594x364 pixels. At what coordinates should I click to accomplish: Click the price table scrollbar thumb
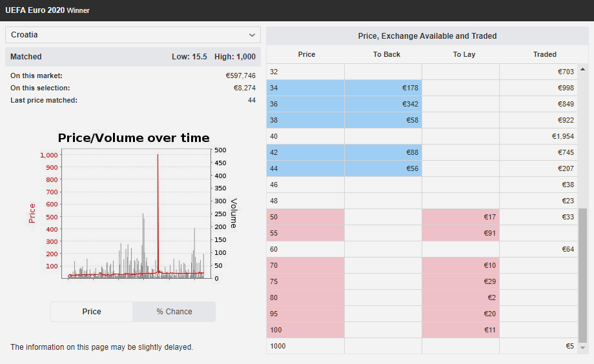(x=582, y=276)
